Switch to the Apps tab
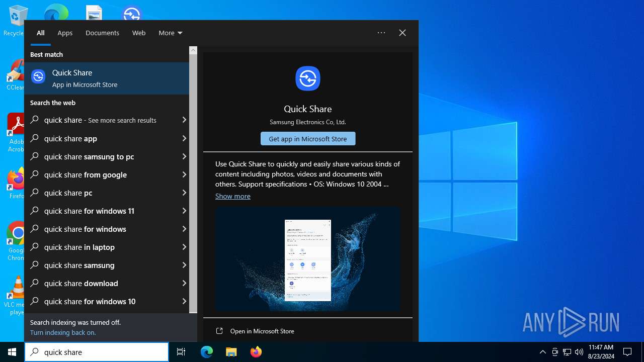644x362 pixels. coord(65,33)
